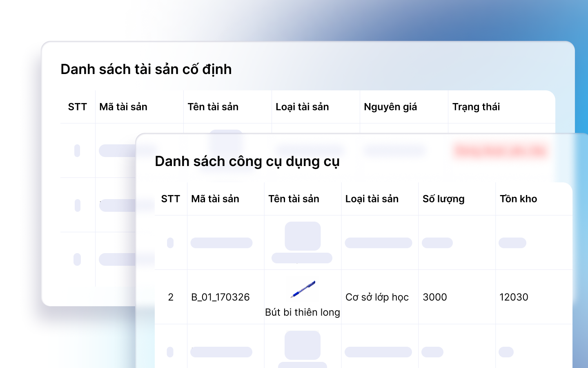This screenshot has width=588, height=368.
Task: Sort by the Số lượng column header
Action: pyautogui.click(x=443, y=199)
